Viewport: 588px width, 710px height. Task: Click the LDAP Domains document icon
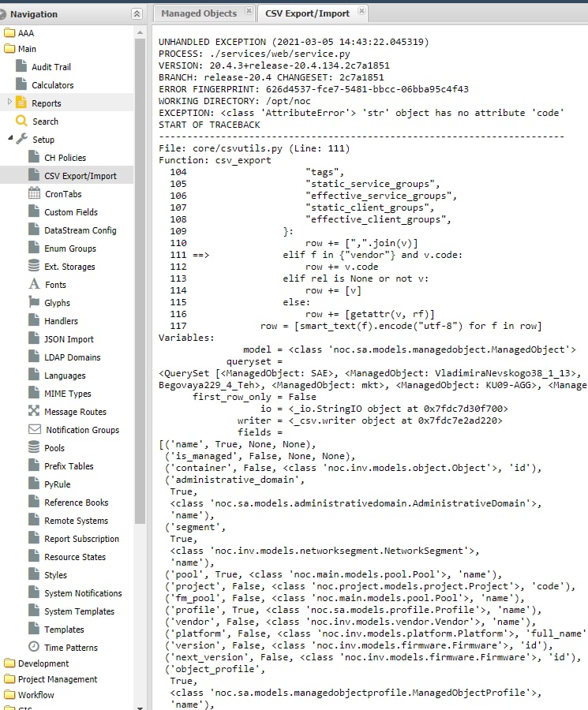pyautogui.click(x=34, y=357)
